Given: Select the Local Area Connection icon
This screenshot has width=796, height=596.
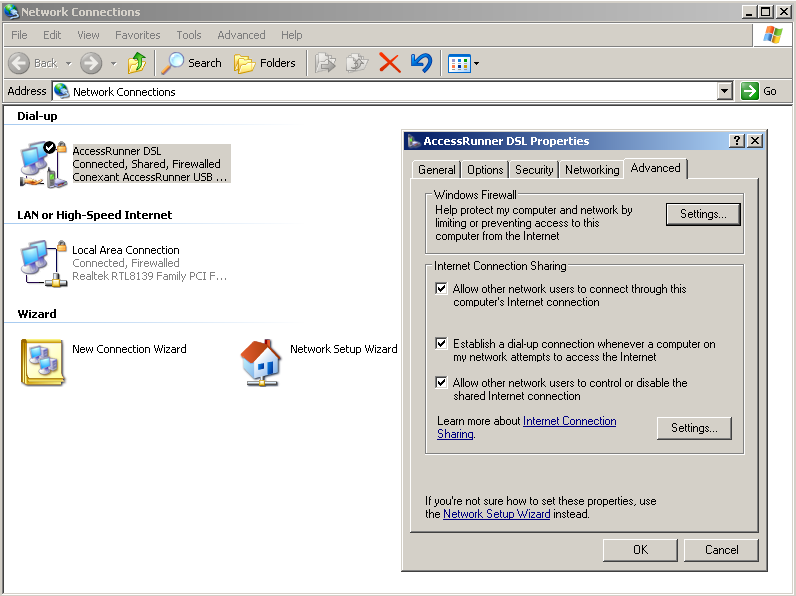Looking at the screenshot, I should click(43, 262).
